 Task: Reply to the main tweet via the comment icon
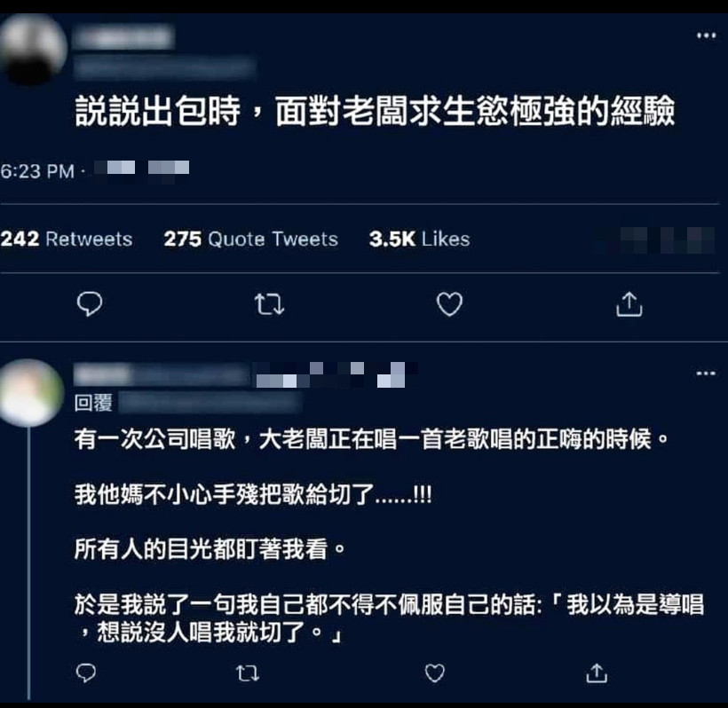[x=90, y=304]
